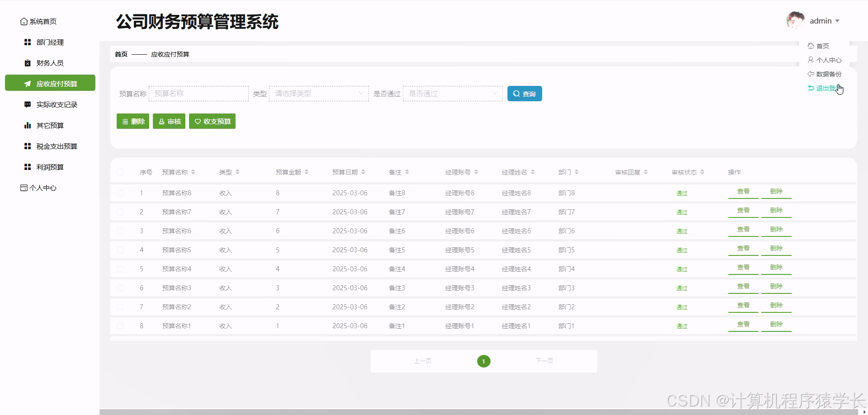Click the bar-chart icon for 其它预算

(x=27, y=125)
